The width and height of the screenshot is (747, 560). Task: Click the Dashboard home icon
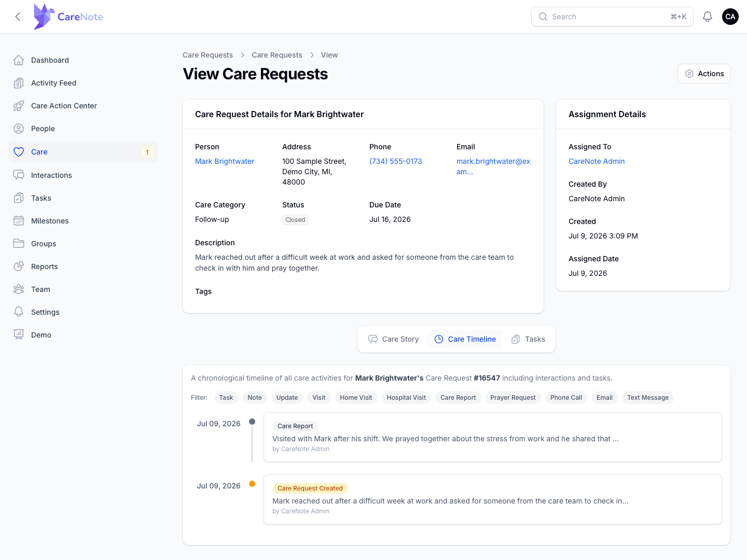click(x=19, y=60)
